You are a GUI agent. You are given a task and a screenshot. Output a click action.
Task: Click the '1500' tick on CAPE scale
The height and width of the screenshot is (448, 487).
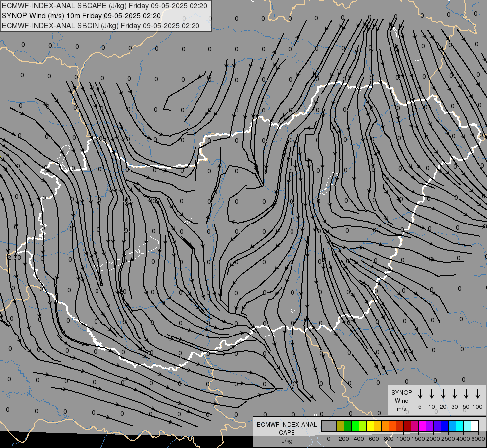tap(418, 439)
